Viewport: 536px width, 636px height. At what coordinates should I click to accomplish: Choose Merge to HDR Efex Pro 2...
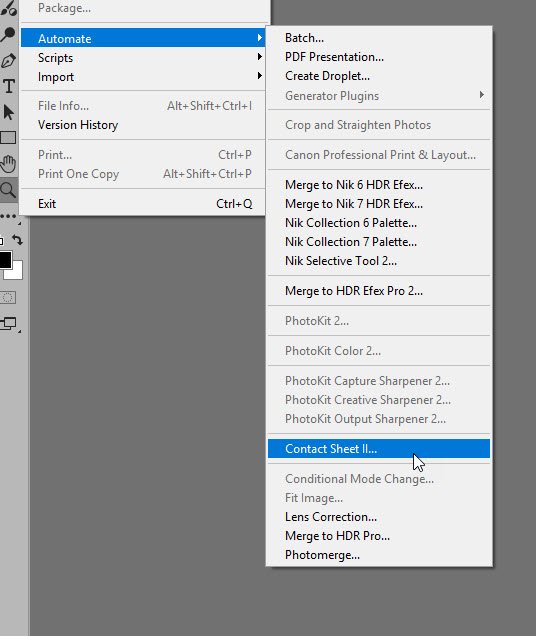pos(379,291)
